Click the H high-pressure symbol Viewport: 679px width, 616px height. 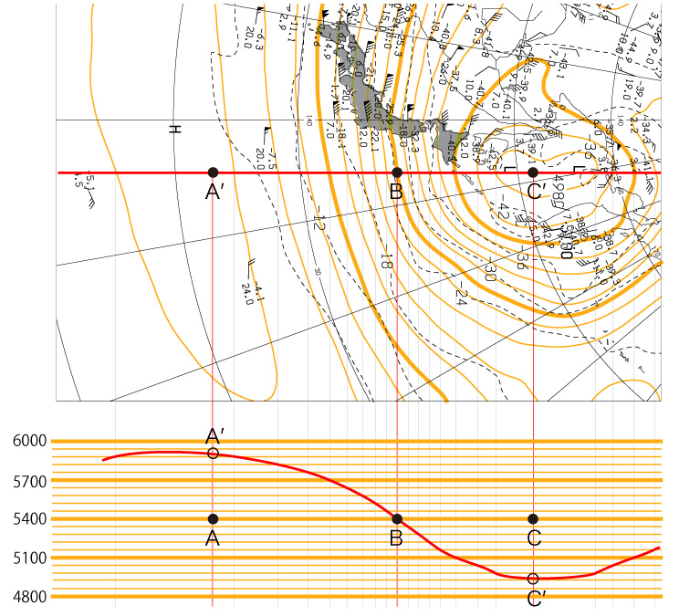(175, 128)
